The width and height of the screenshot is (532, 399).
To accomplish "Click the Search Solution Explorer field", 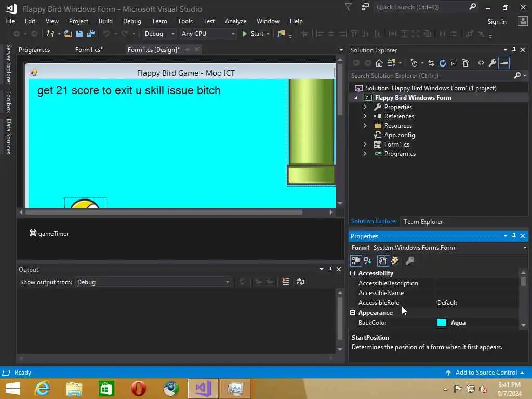I will (431, 76).
